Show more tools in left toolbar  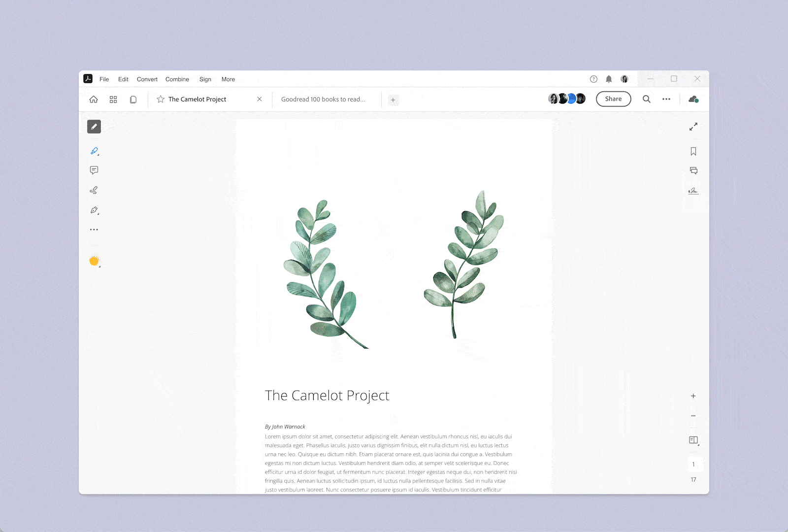94,230
